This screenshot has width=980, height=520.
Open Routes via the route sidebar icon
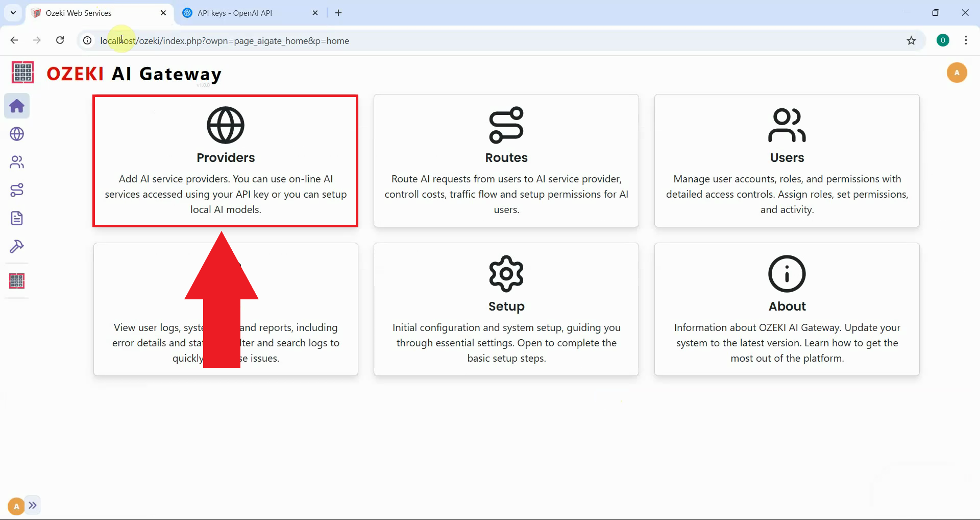[17, 190]
